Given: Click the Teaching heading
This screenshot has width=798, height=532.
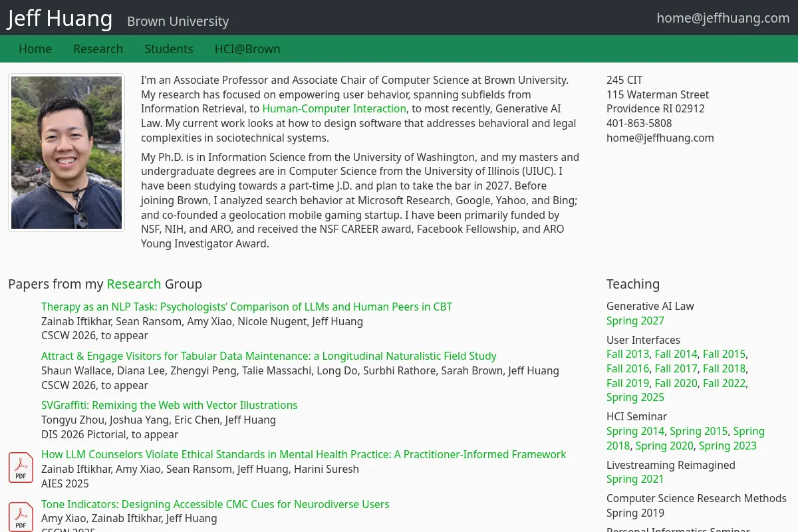Looking at the screenshot, I should (x=633, y=284).
